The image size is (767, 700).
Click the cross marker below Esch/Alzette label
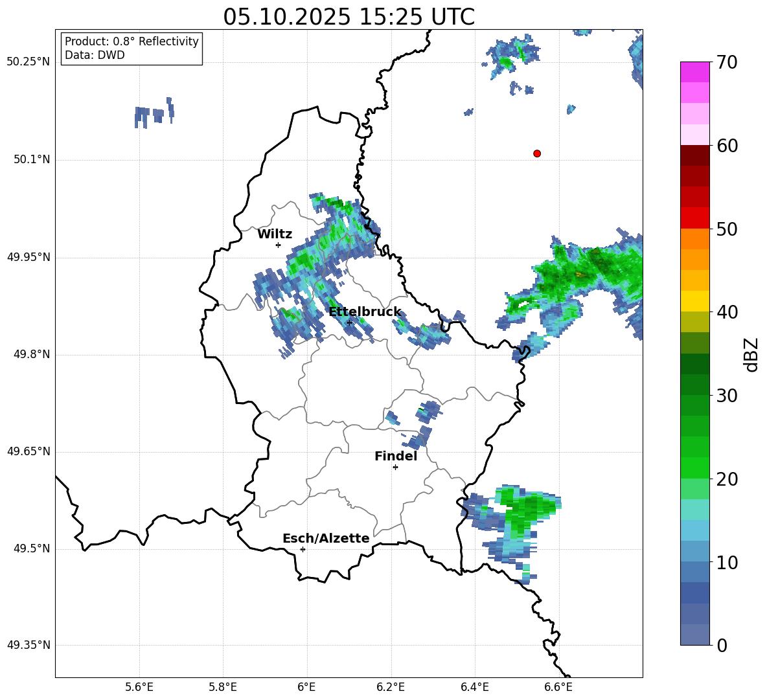tap(303, 549)
